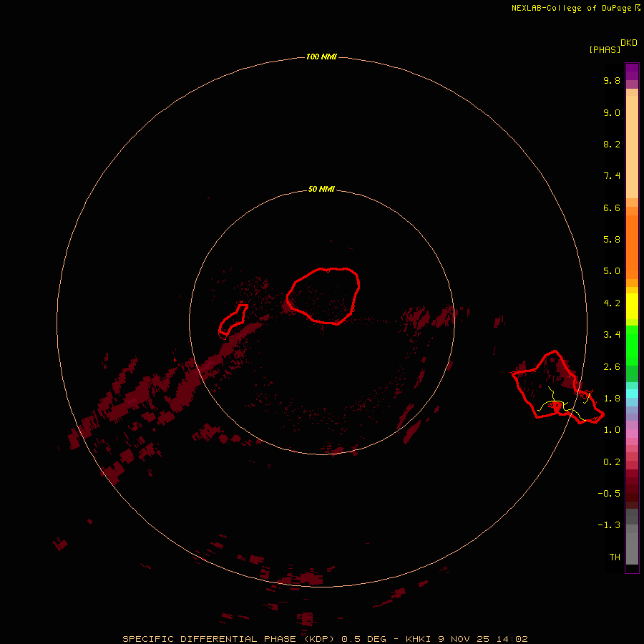The width and height of the screenshot is (644, 644).
Task: Click the small island outline west of center
Action: (233, 320)
